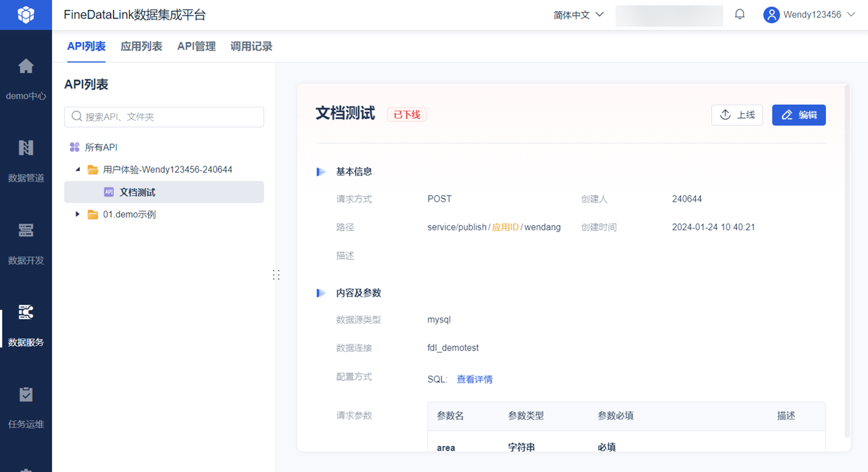The width and height of the screenshot is (868, 472).
Task: Select the 文档测试 tree item
Action: coord(164,192)
